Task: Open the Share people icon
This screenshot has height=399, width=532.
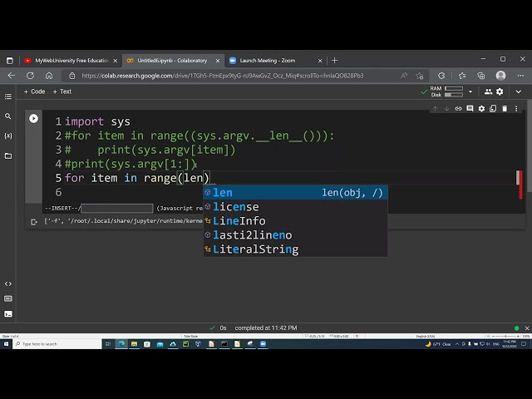Action: pyautogui.click(x=488, y=91)
